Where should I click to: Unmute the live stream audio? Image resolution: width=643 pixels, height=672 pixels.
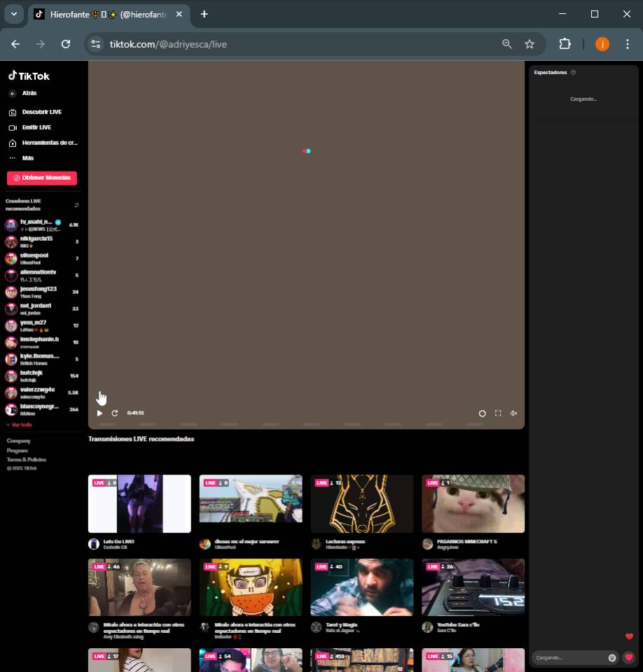point(513,413)
